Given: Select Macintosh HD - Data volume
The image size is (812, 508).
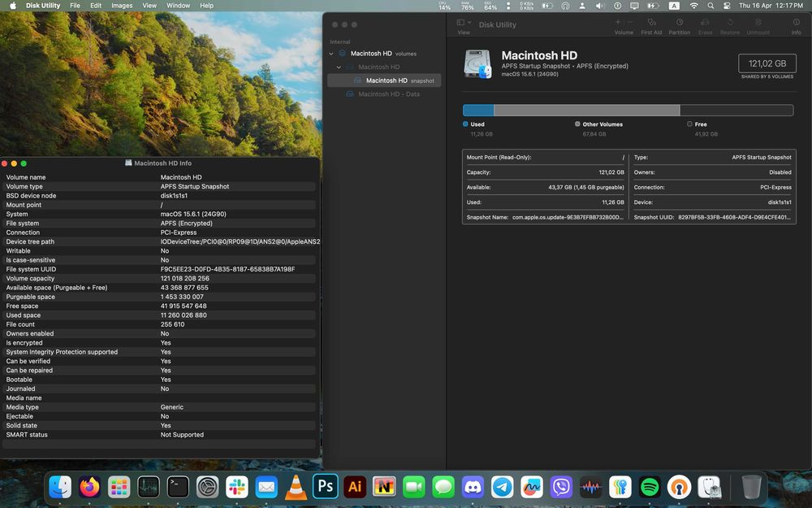Looking at the screenshot, I should 384,93.
